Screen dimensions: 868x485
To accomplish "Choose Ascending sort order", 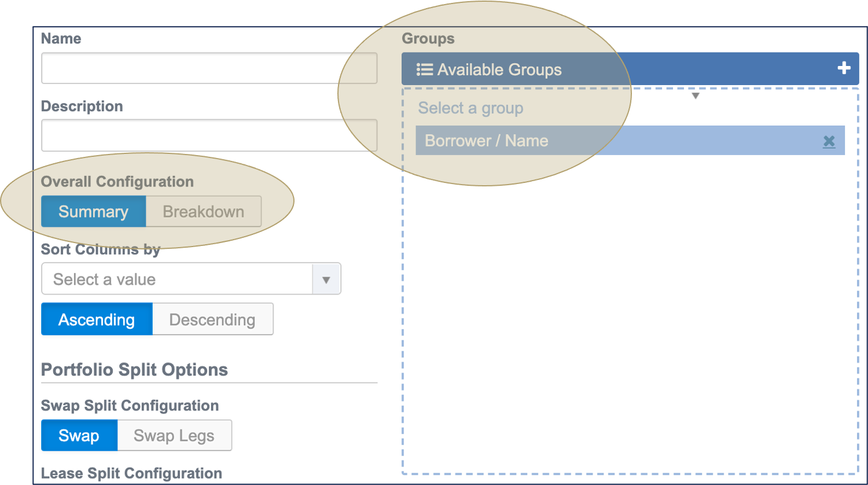I will [x=97, y=319].
